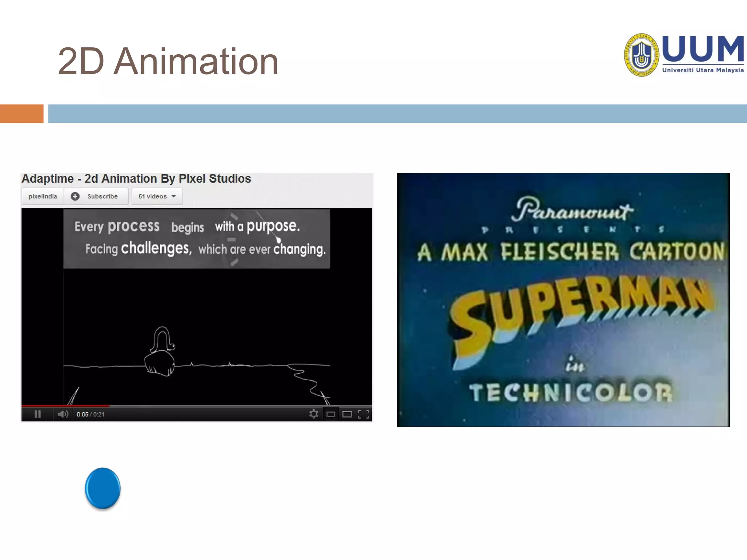Click the Adaptime video frame
Viewport: 747px width, 560px height.
click(x=197, y=307)
